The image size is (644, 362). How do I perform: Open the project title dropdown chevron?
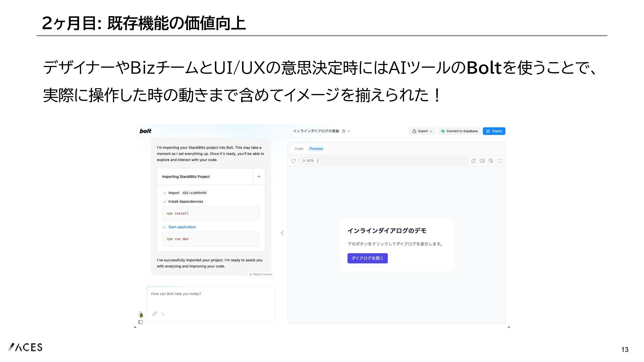[x=349, y=131]
